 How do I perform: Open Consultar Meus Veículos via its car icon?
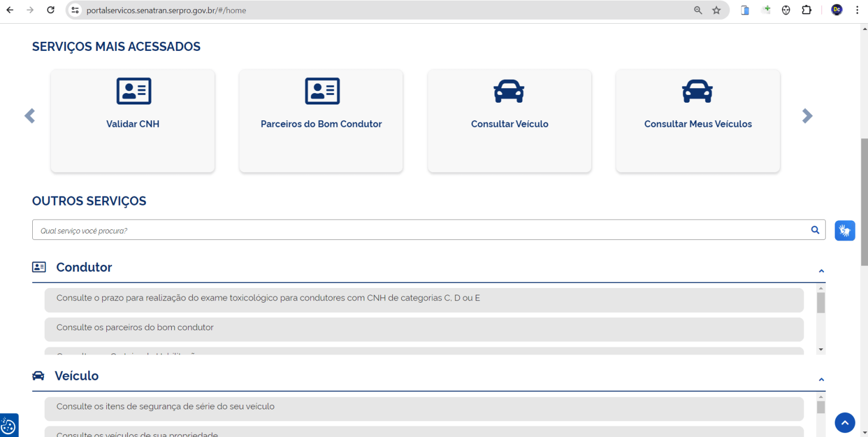point(697,90)
